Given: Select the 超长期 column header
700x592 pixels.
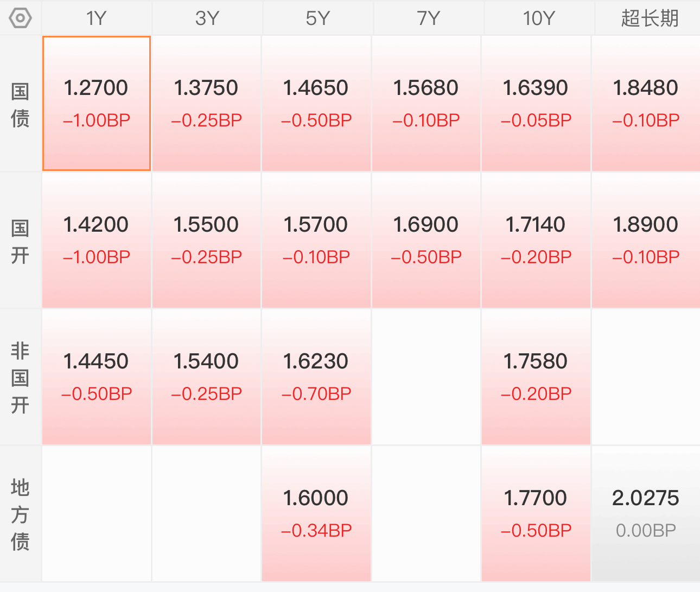Looking at the screenshot, I should tap(649, 18).
